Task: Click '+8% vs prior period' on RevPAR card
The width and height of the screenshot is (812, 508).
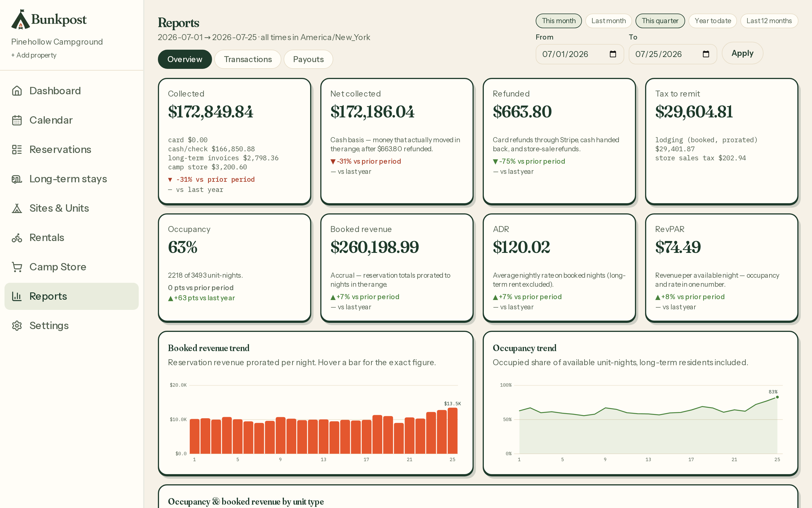Action: pyautogui.click(x=690, y=297)
